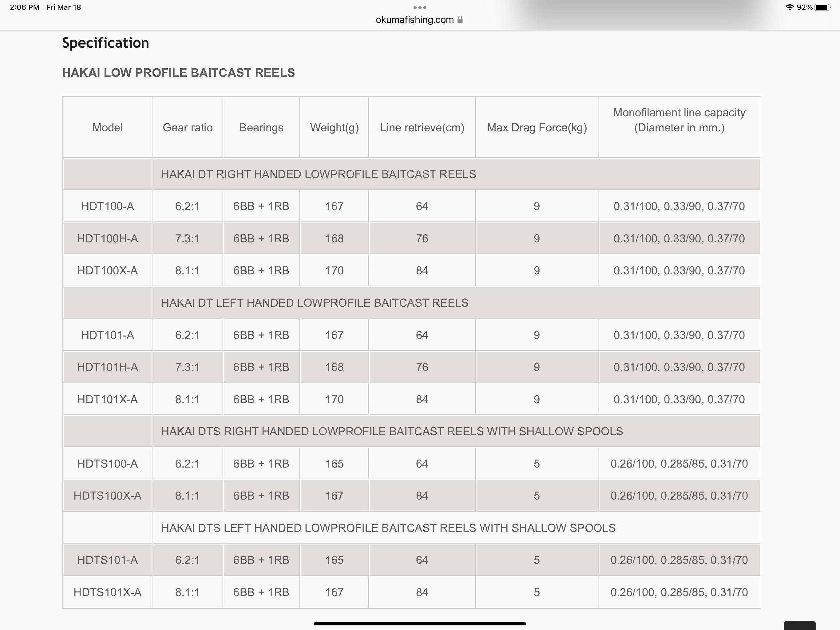
Task: Click the max drag 5 for HDTS101X-A
Action: 537,592
